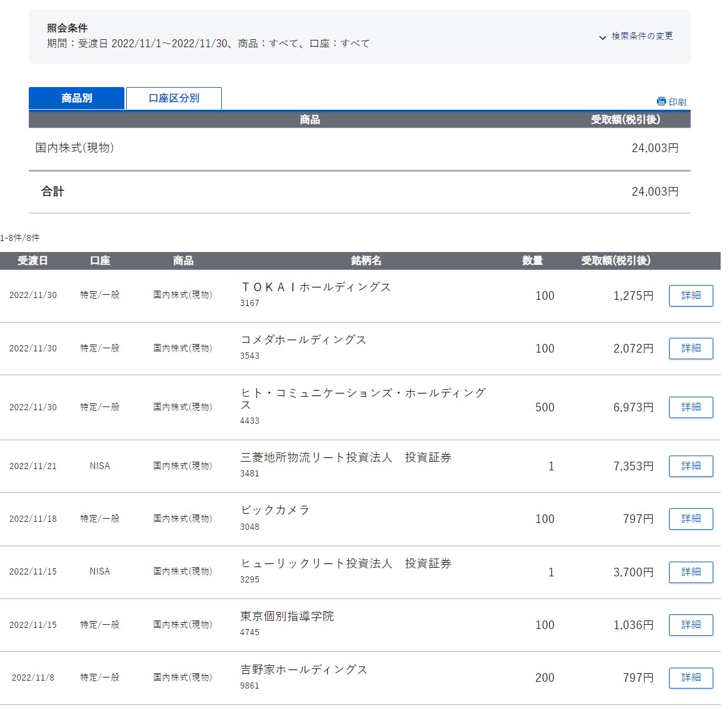View 詳細 for 東京個別指導学院
Viewport: 728px width, 710px height.
[x=691, y=625]
